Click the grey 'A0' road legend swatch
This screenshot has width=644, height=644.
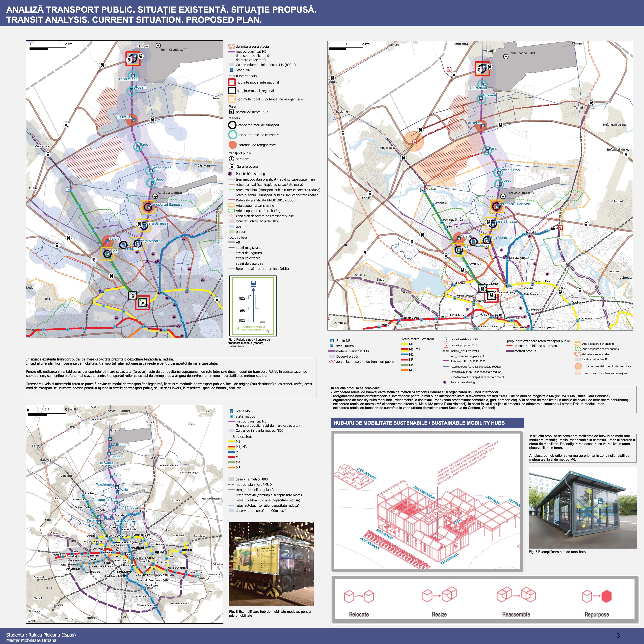click(x=231, y=243)
